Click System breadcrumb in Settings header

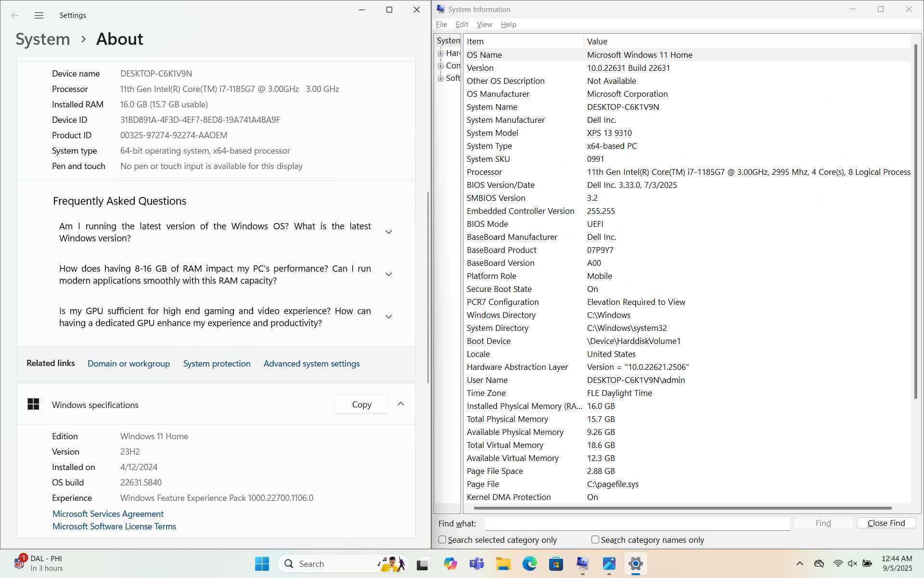[43, 39]
